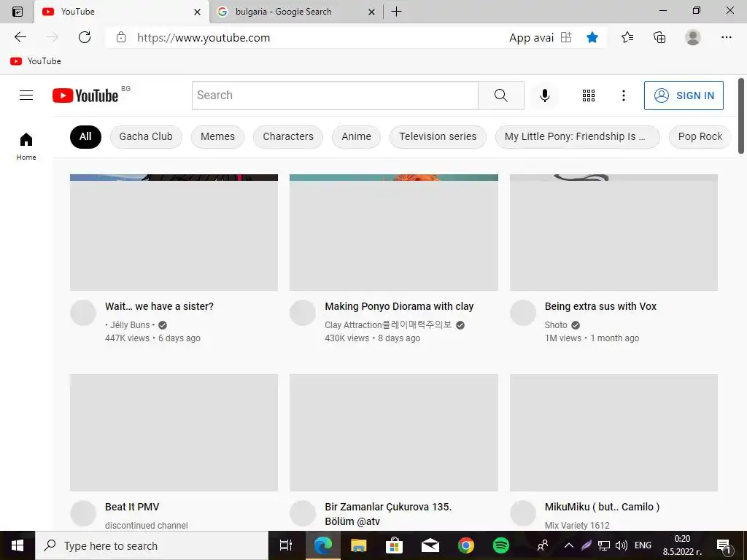Select the Anime filter chip
747x560 pixels.
[x=356, y=136]
